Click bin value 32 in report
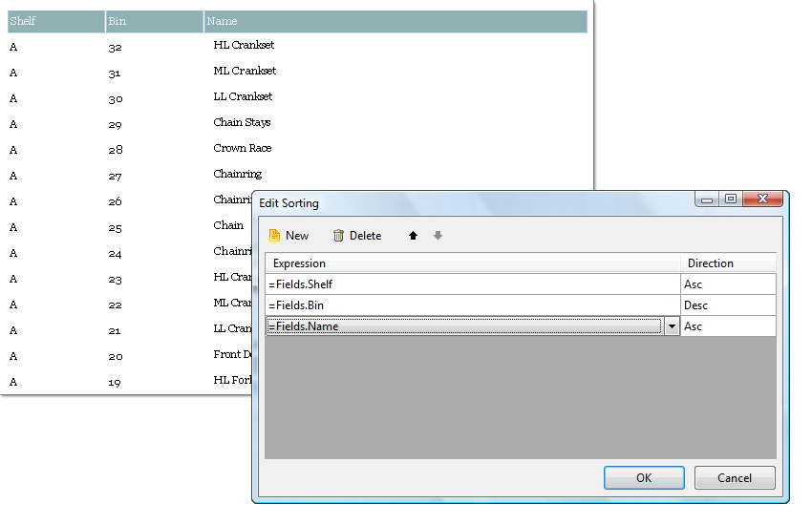This screenshot has height=525, width=812. [115, 48]
